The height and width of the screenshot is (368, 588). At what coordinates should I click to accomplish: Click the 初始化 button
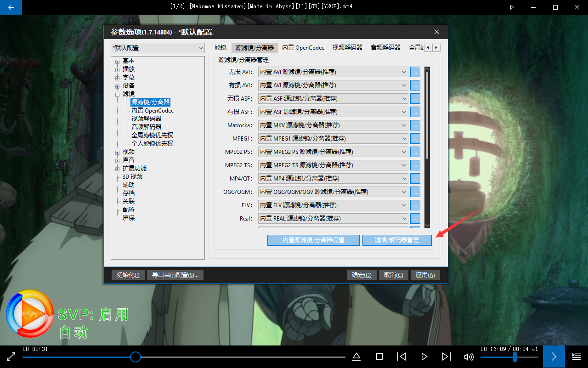tap(128, 275)
